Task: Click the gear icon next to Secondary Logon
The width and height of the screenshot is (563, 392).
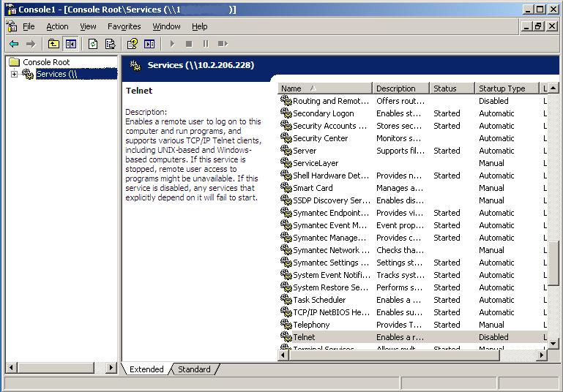Action: tap(286, 113)
